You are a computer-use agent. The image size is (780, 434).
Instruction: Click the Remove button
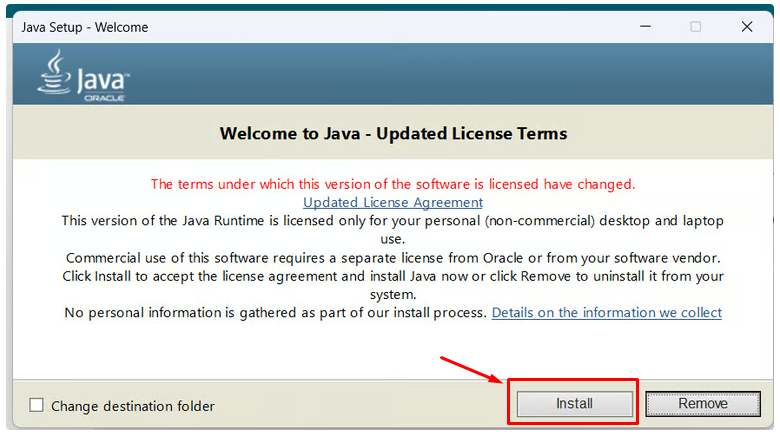point(702,403)
